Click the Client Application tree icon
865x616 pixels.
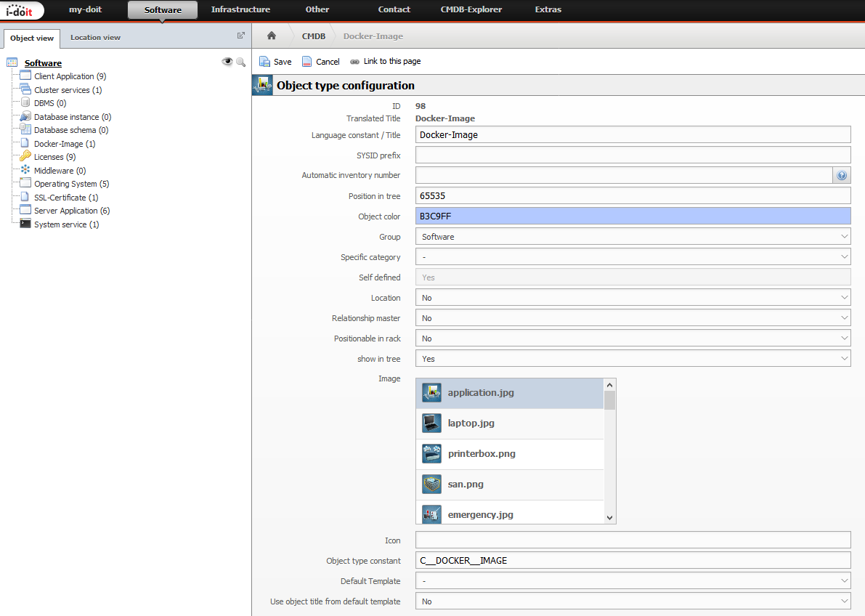point(25,76)
